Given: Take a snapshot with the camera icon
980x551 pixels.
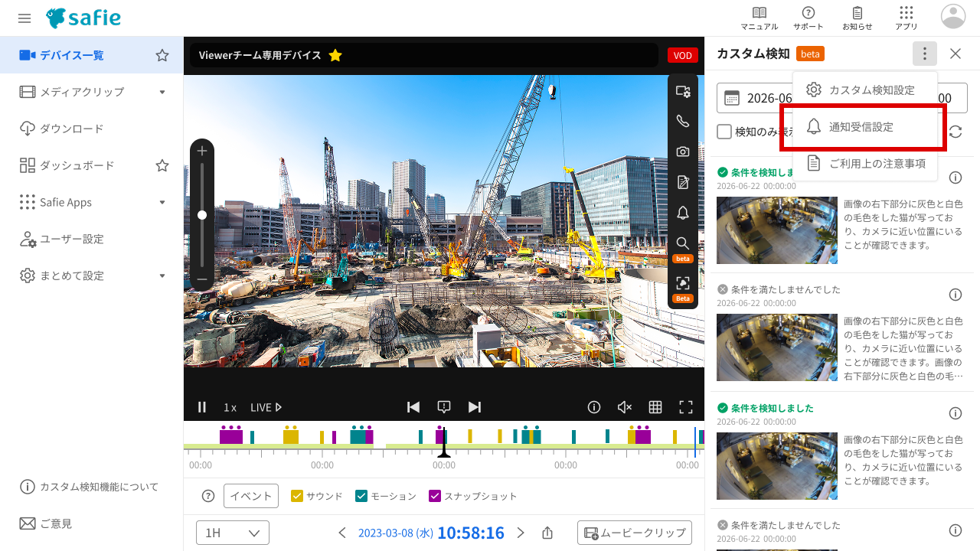Looking at the screenshot, I should point(683,152).
